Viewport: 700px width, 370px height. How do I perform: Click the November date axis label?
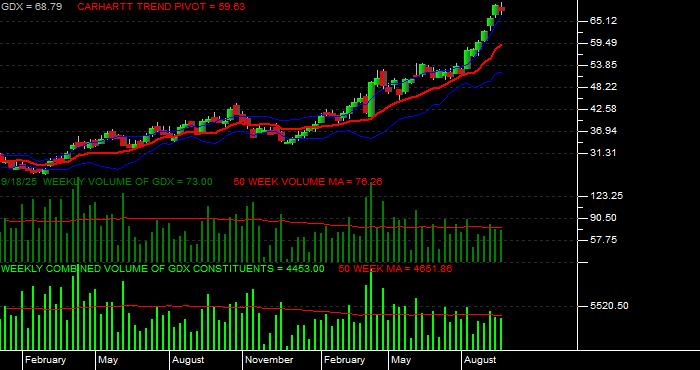[270, 360]
